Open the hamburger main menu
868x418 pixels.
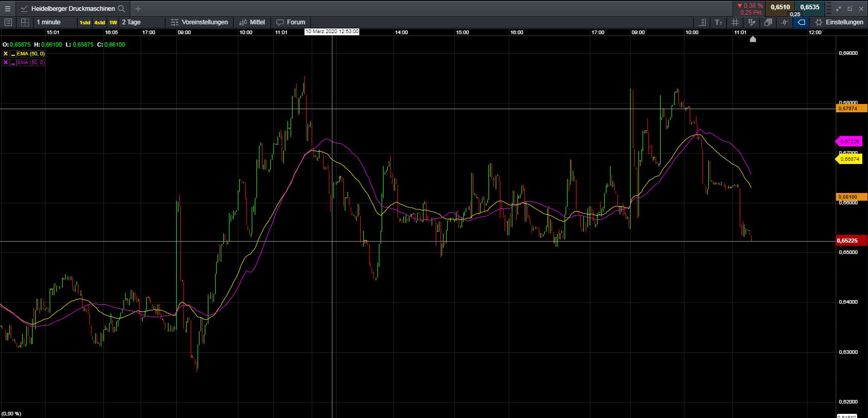tap(7, 8)
